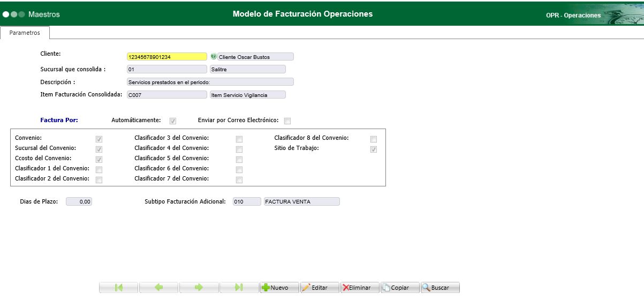This screenshot has height=308, width=644.
Task: Check Clasificador 5 del Convenio
Action: tap(239, 160)
